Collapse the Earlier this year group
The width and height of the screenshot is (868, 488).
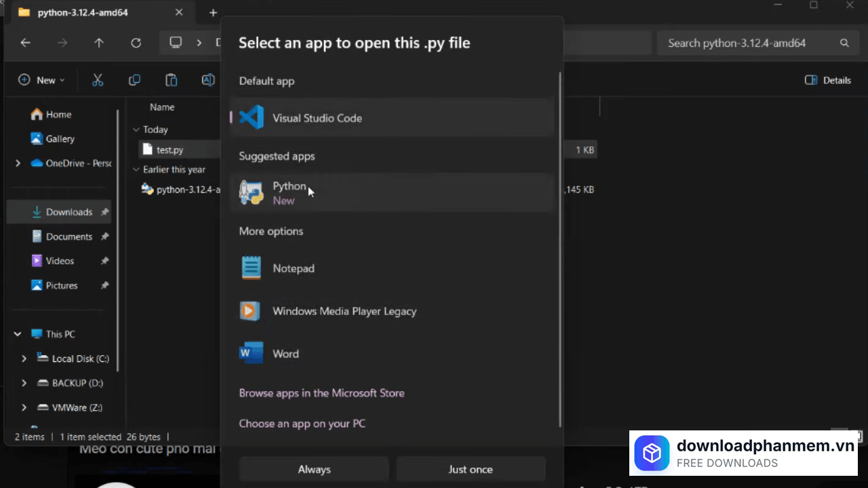[136, 169]
